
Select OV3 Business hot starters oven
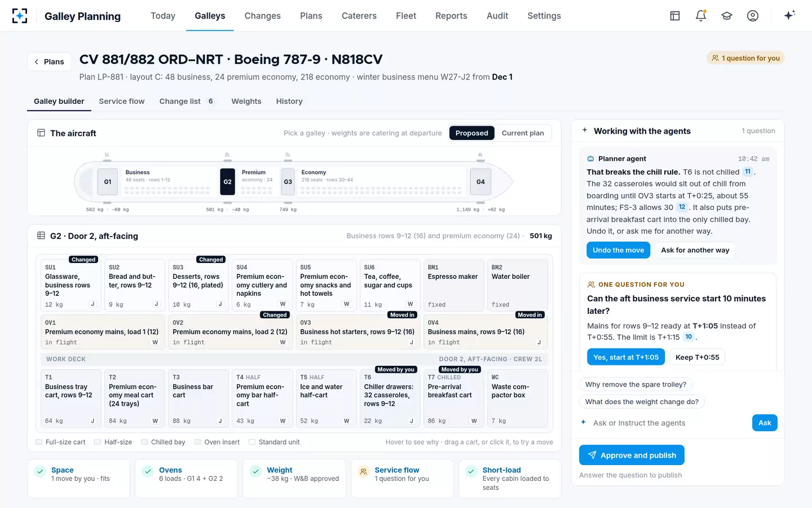pyautogui.click(x=358, y=332)
